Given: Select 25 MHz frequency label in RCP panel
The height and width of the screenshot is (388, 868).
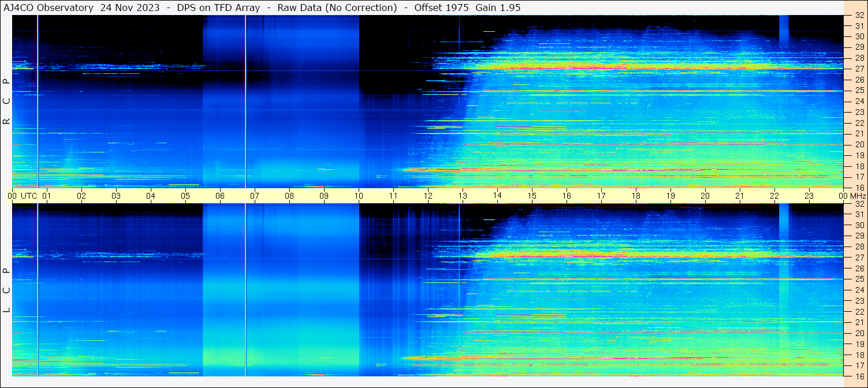Looking at the screenshot, I should pyautogui.click(x=858, y=91).
